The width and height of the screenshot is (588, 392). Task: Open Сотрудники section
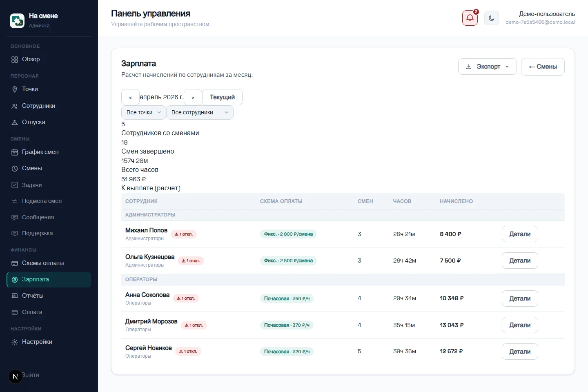tap(49, 106)
